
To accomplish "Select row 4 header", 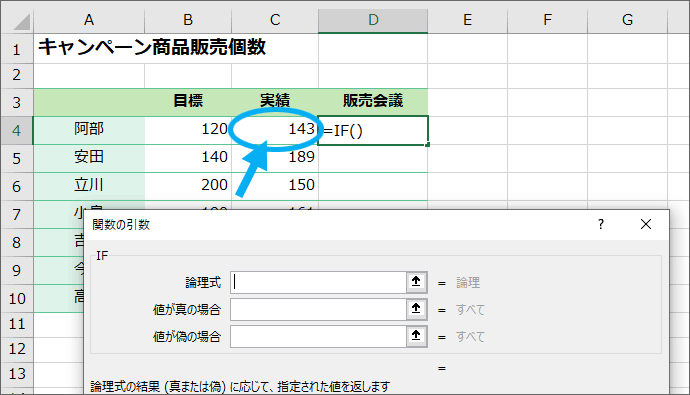I will pos(17,131).
